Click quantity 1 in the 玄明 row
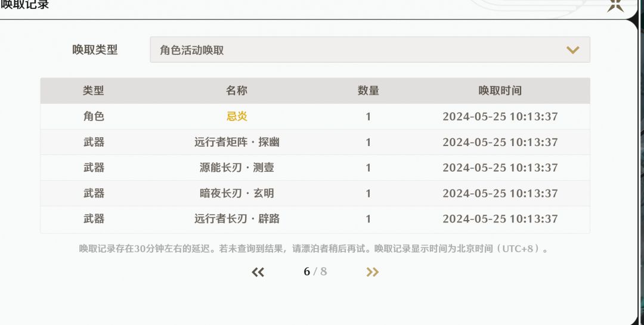 point(369,194)
